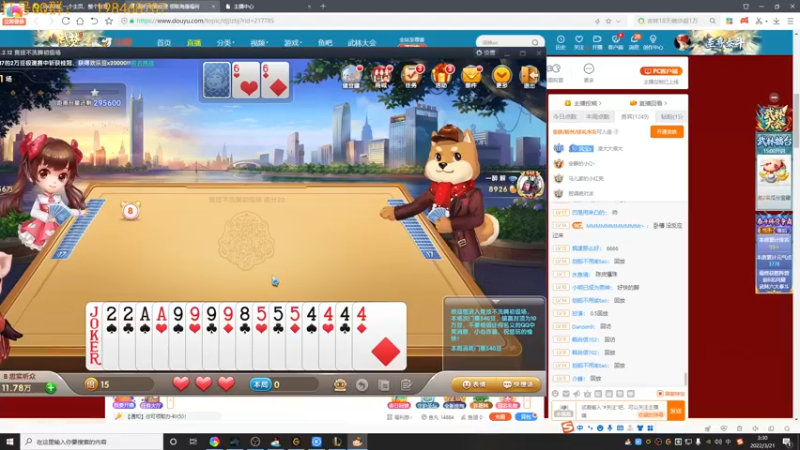Screen dimensions: 800x450
Task: Open the card record icon in bottom bar
Action: tap(384, 385)
